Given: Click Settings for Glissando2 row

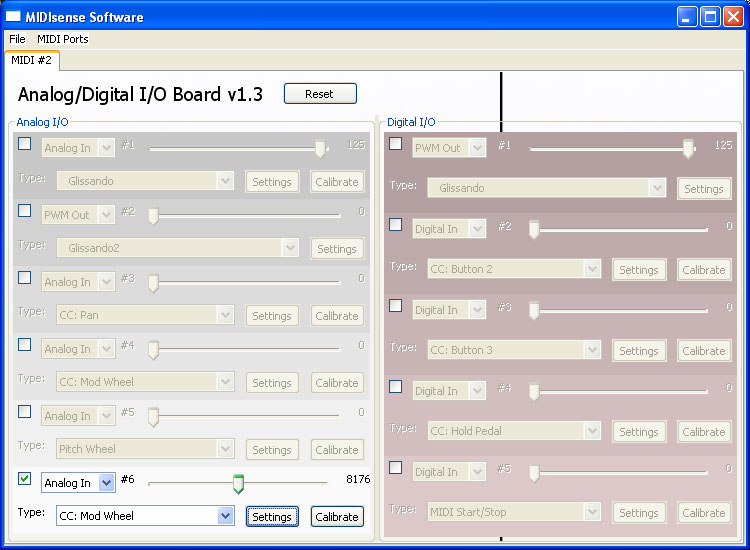Looking at the screenshot, I should [x=337, y=249].
